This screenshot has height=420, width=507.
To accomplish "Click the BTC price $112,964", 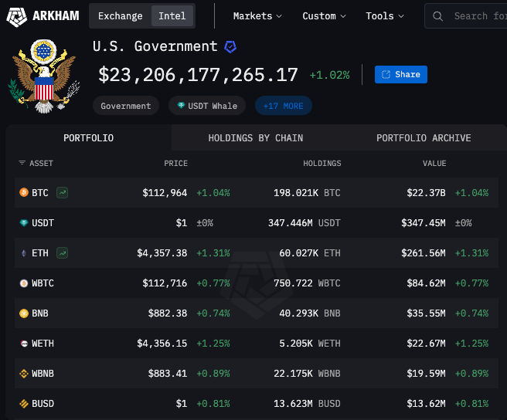I will coord(165,193).
